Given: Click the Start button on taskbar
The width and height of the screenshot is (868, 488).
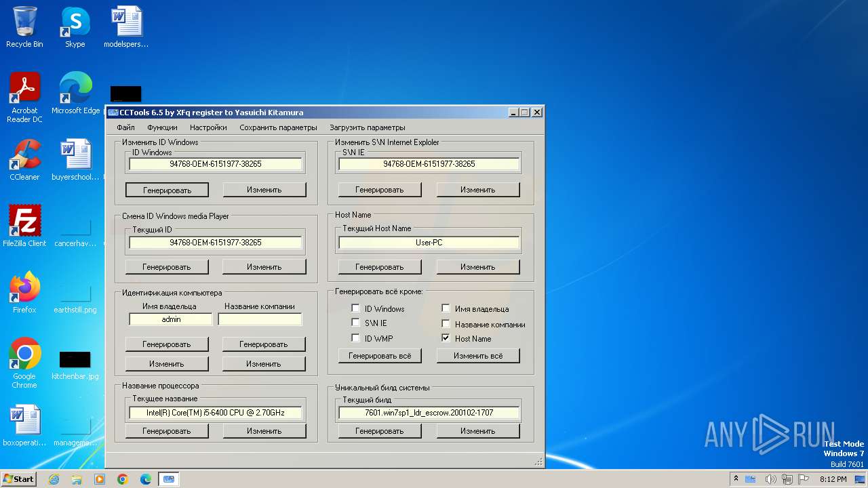Looking at the screenshot, I should 18,479.
